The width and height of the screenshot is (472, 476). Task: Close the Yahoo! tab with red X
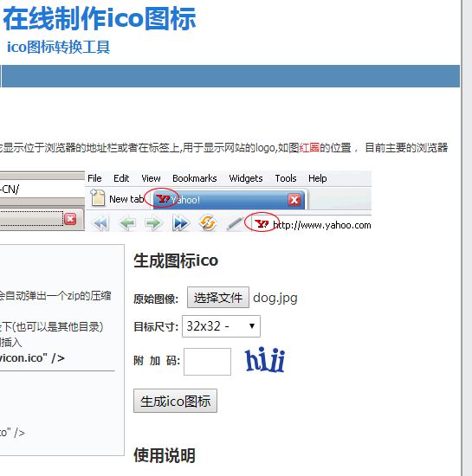pos(294,200)
